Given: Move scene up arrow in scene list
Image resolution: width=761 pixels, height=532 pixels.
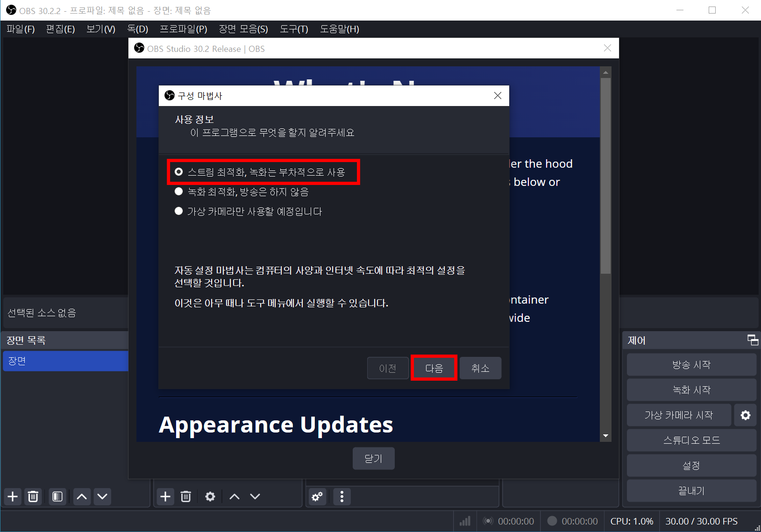Looking at the screenshot, I should pos(82,497).
